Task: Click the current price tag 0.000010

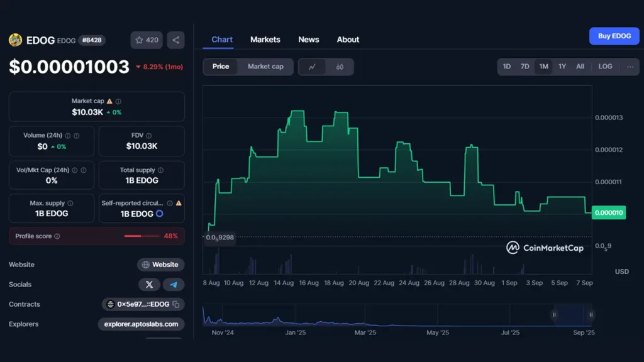Action: coord(609,212)
